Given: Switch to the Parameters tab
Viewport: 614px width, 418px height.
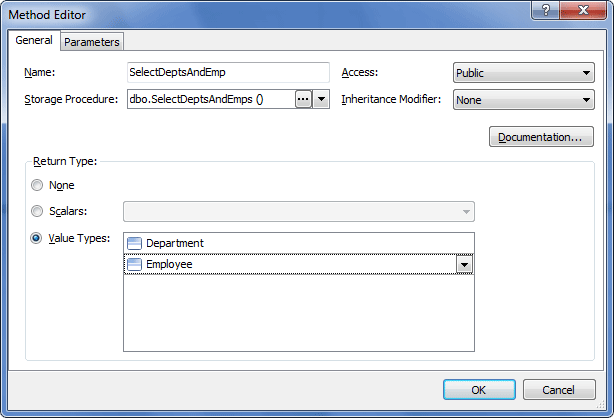Looking at the screenshot, I should coord(92,42).
